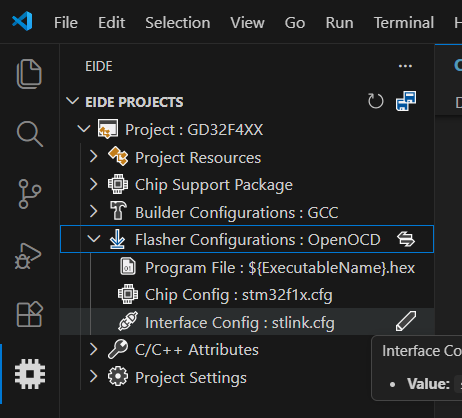This screenshot has height=418, width=462.
Task: Refresh the EIDE projects list
Action: click(x=376, y=101)
